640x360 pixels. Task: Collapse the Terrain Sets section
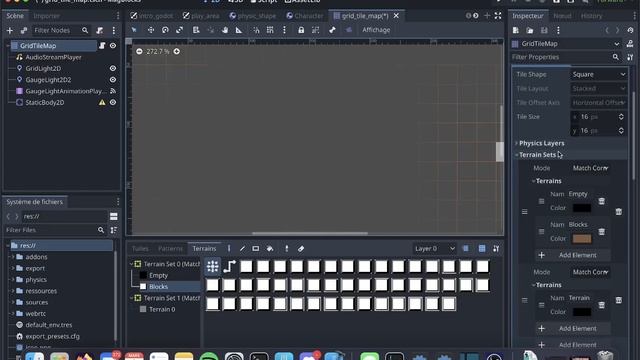pyautogui.click(x=538, y=155)
